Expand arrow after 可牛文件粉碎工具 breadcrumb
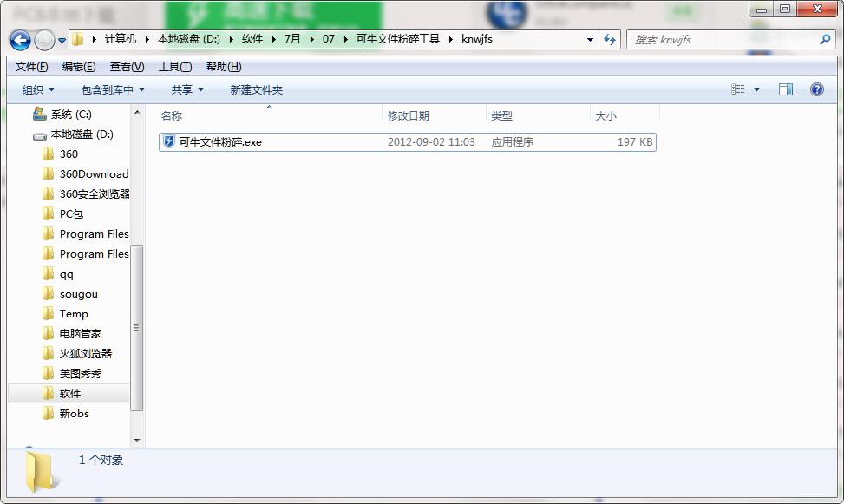Viewport: 844px width, 504px height. (450, 39)
